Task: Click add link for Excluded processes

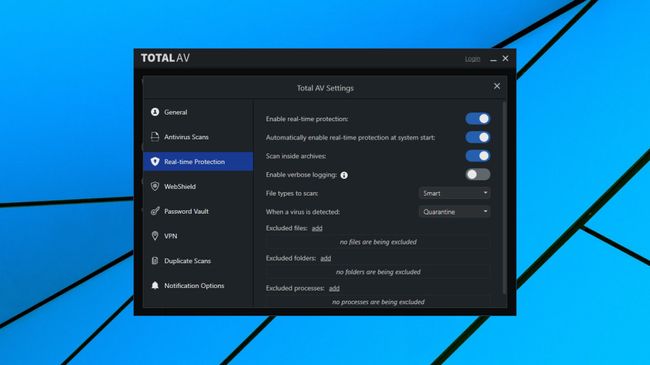Action: 334,288
